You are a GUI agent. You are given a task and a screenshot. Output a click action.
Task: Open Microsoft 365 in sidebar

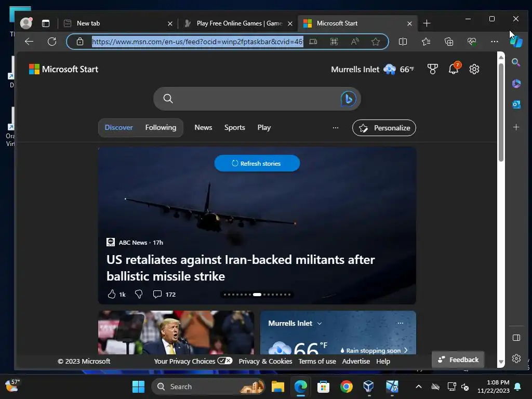pyautogui.click(x=516, y=84)
